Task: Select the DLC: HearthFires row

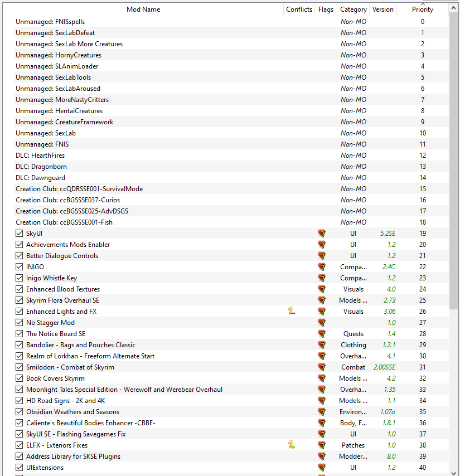Action: 231,156
